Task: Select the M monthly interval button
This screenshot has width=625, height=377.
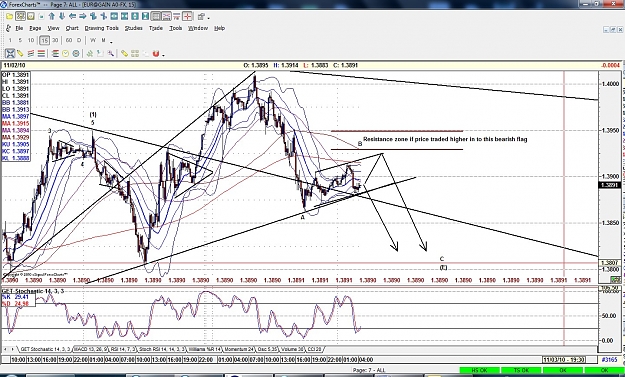Action: [x=103, y=40]
